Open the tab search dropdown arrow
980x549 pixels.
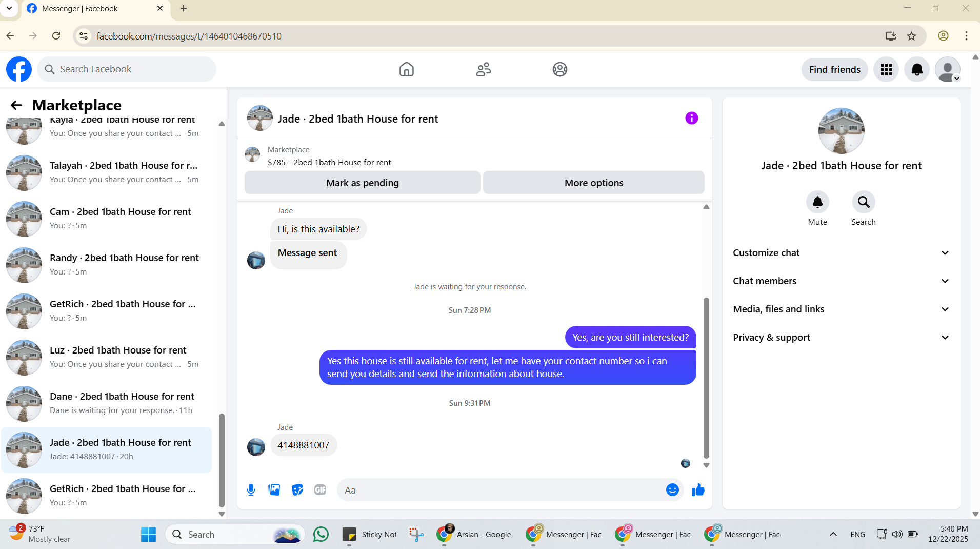click(x=9, y=8)
